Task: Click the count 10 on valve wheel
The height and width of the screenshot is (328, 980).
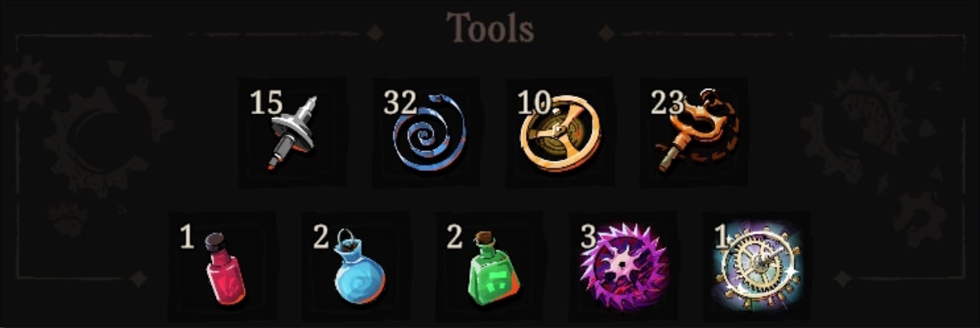Action: 534,102
